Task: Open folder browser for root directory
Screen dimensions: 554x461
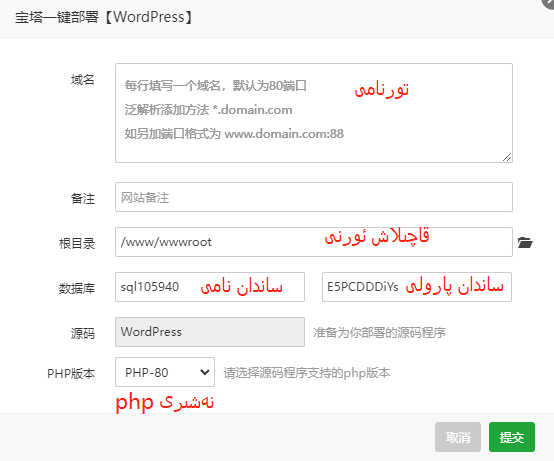Action: [x=525, y=243]
